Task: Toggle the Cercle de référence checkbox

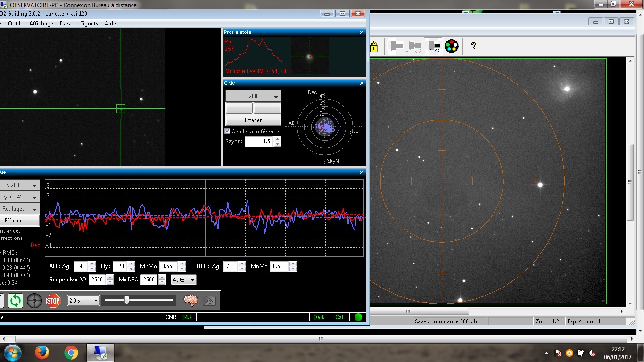Action: pyautogui.click(x=227, y=132)
